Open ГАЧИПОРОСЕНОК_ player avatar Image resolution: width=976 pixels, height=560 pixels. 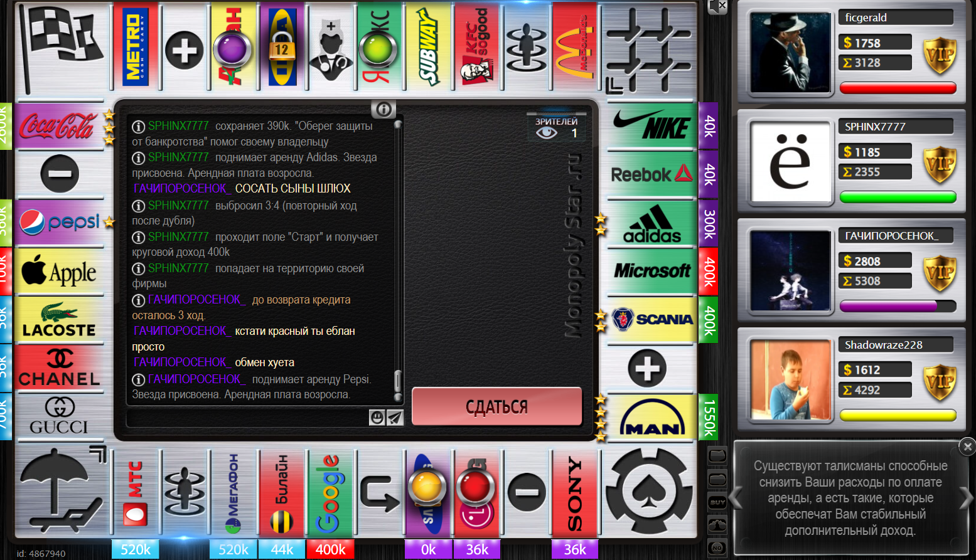790,271
